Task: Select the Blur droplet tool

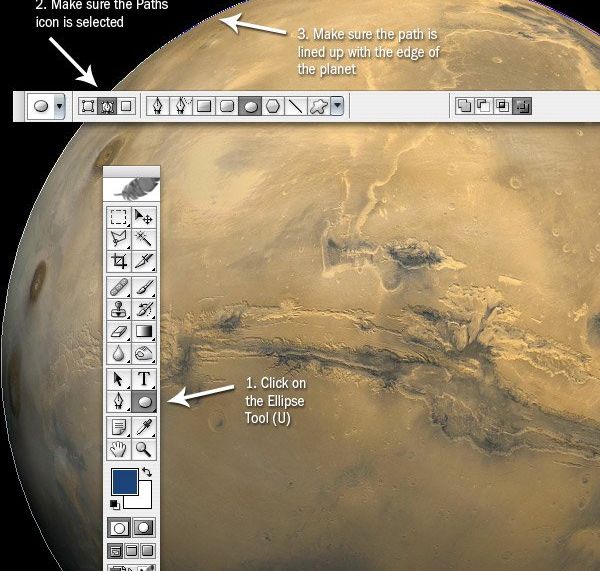Action: point(119,354)
